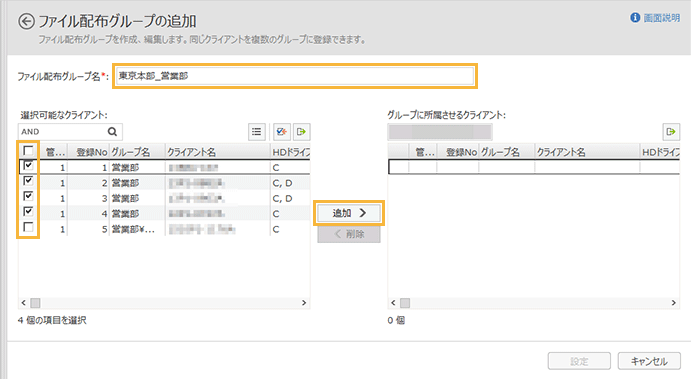This screenshot has height=379, width=691.
Task: Click the C, D drive cell in row 2
Action: (x=290, y=183)
